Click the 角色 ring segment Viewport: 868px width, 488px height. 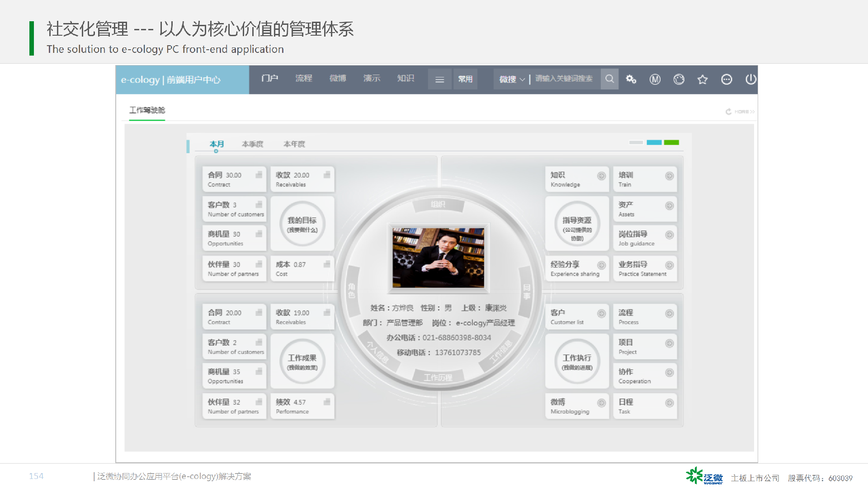pyautogui.click(x=352, y=291)
